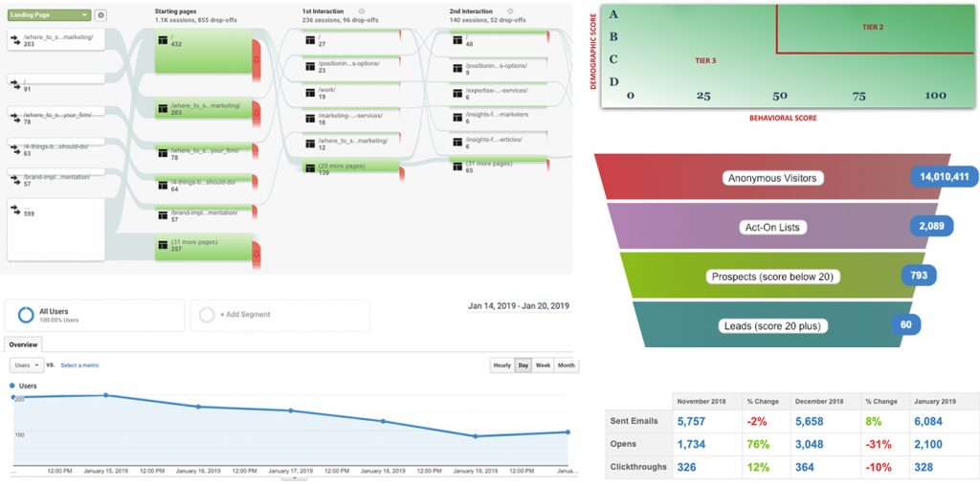
Task: Click the page icon on the 432-session starting page
Action: (162, 39)
